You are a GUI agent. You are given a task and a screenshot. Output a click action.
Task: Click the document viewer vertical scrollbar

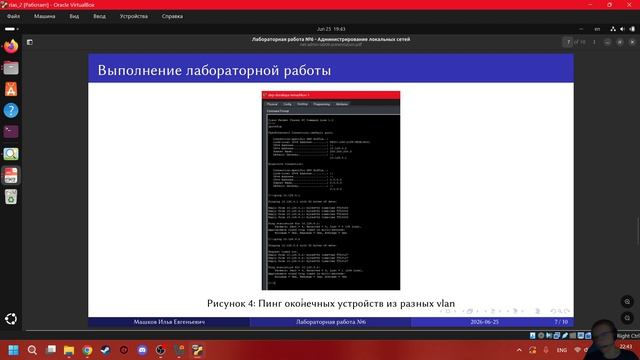point(638,231)
